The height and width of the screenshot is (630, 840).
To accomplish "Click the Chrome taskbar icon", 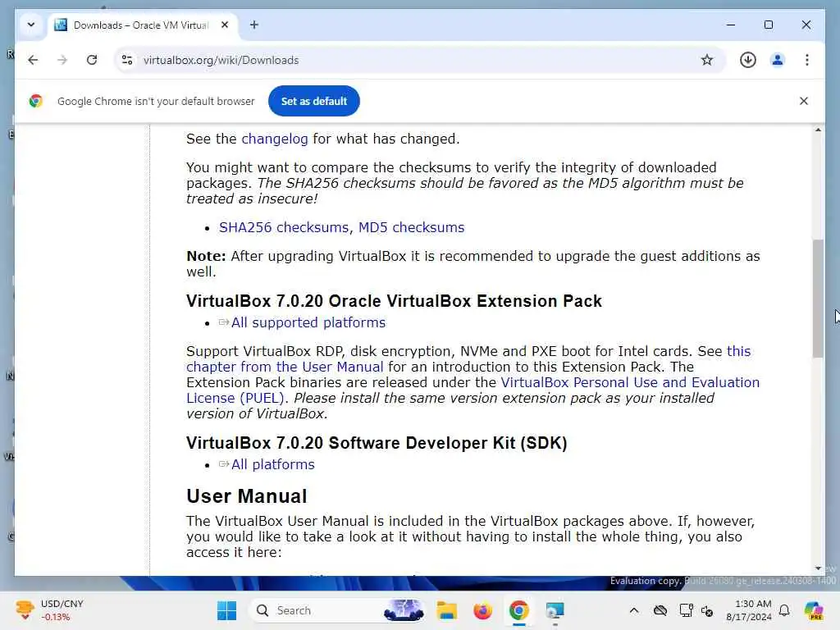I will (518, 610).
